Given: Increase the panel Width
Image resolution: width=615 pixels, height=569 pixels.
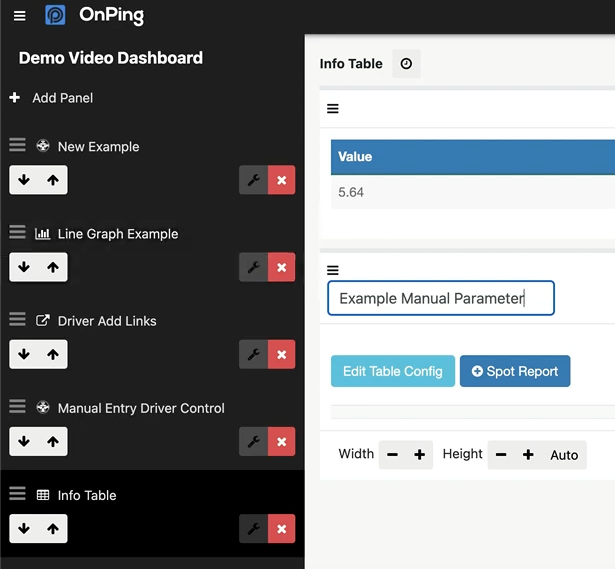Looking at the screenshot, I should pos(420,455).
